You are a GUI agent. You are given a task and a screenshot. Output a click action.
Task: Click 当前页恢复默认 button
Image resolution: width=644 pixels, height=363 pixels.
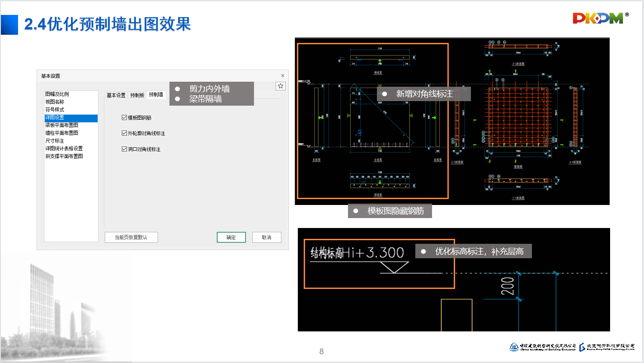(x=131, y=237)
